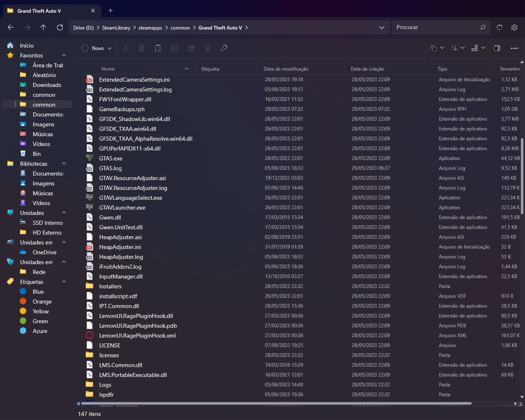
Task: Go back to the previous folder
Action: coord(11,27)
